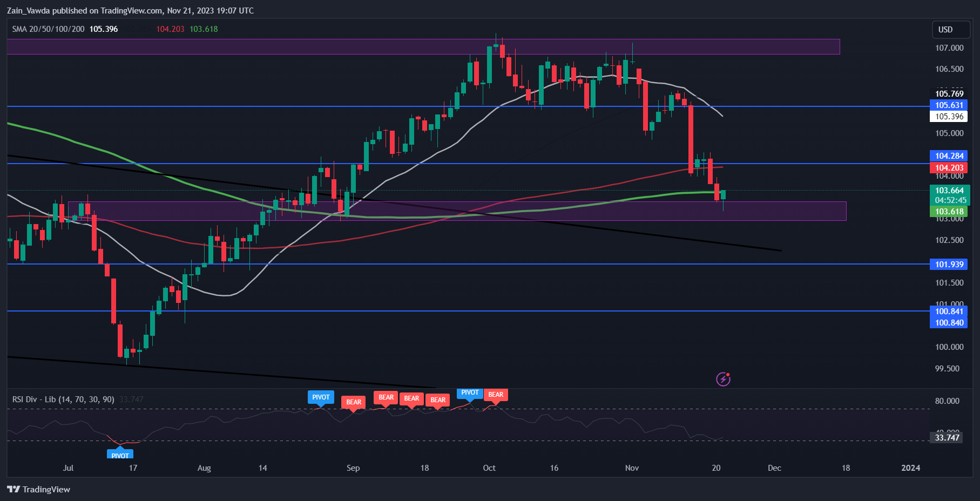Click the Nov label on the time axis

pyautogui.click(x=632, y=468)
